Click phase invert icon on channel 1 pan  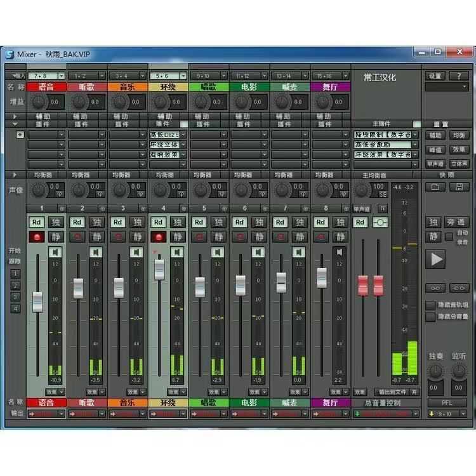pos(60,194)
